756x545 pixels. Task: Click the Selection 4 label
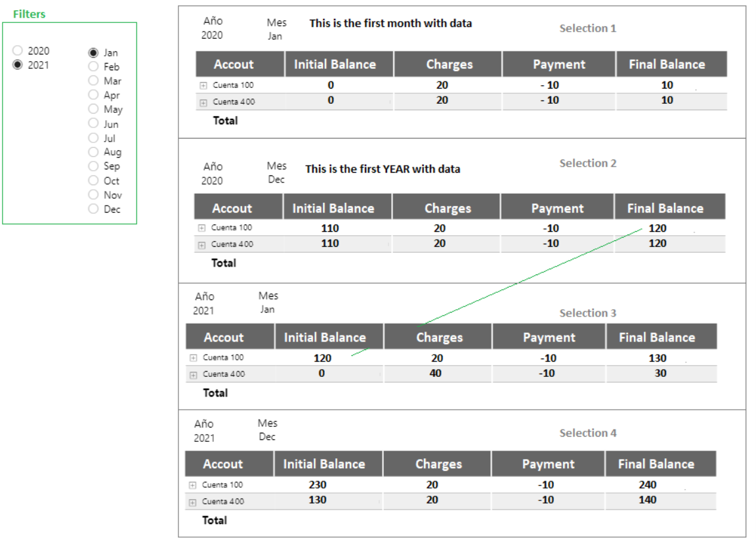[x=588, y=433]
